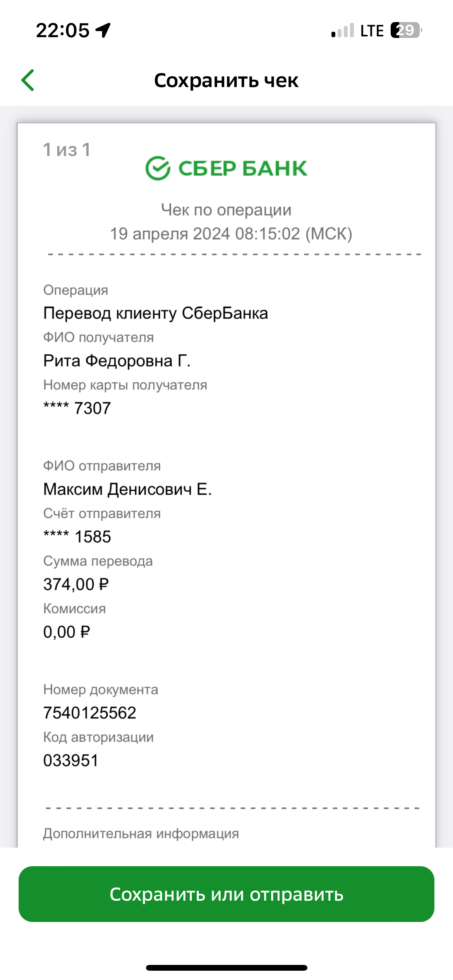Tap the receipt date 19 апреля 2024

click(170, 234)
